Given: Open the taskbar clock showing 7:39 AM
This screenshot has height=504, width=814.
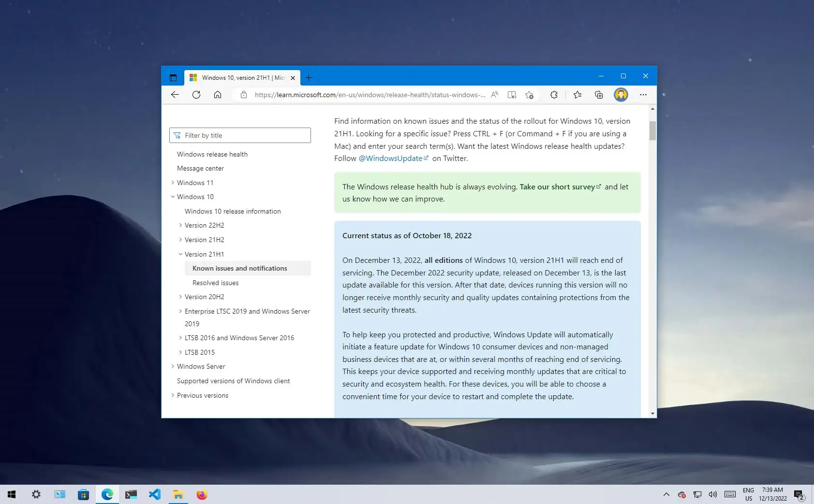Looking at the screenshot, I should coord(773,494).
